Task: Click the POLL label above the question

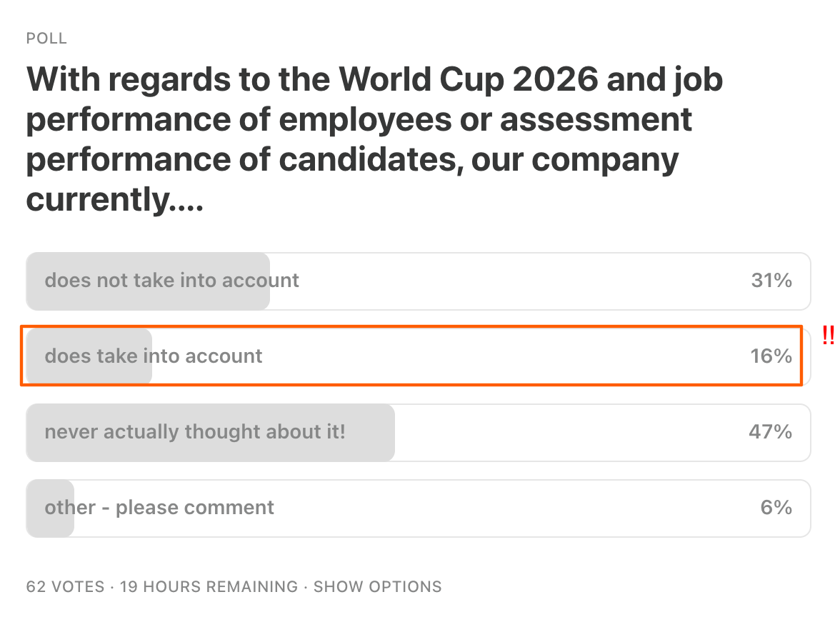Action: (46, 39)
